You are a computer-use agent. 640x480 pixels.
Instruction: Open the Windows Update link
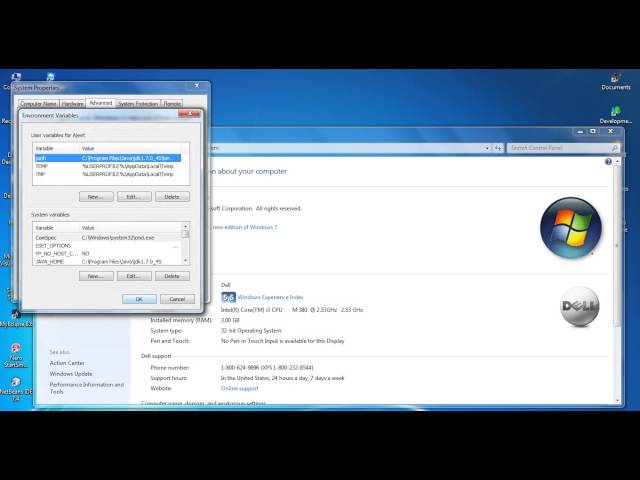[x=71, y=374]
